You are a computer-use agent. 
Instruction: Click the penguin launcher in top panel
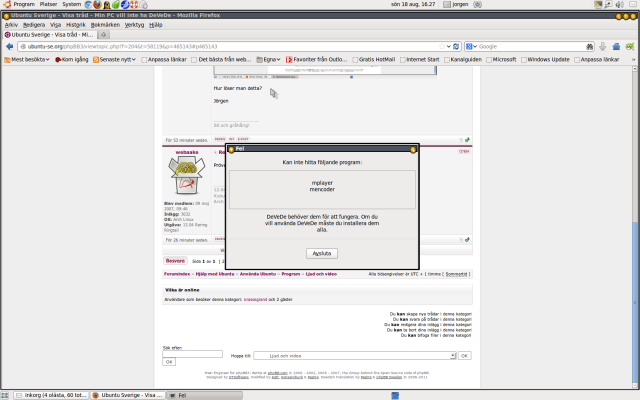click(x=107, y=5)
